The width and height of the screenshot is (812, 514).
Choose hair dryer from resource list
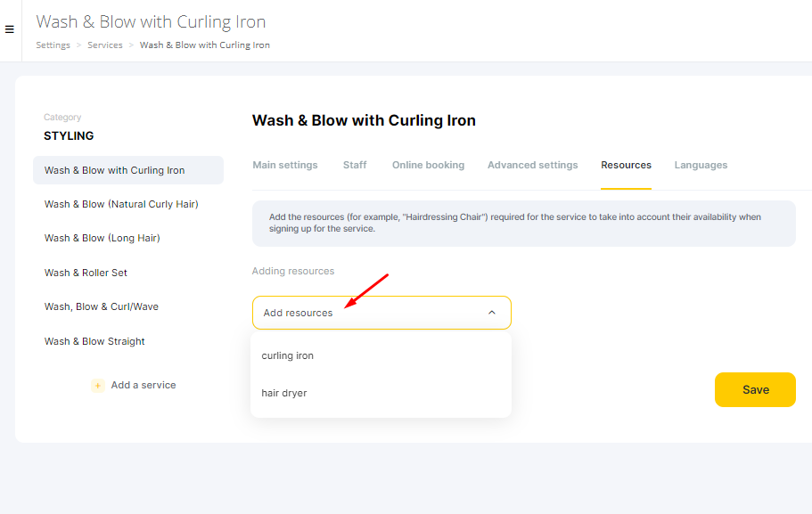tap(284, 393)
